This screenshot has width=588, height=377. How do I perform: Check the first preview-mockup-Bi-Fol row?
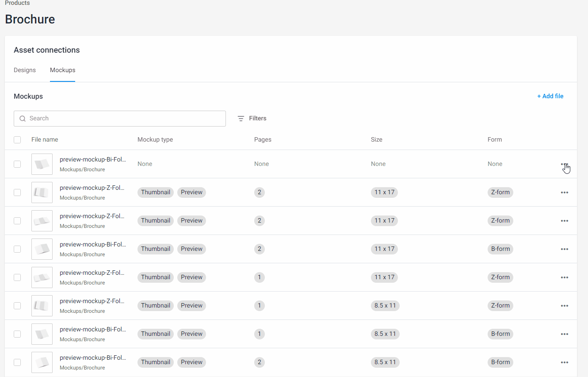click(x=17, y=164)
